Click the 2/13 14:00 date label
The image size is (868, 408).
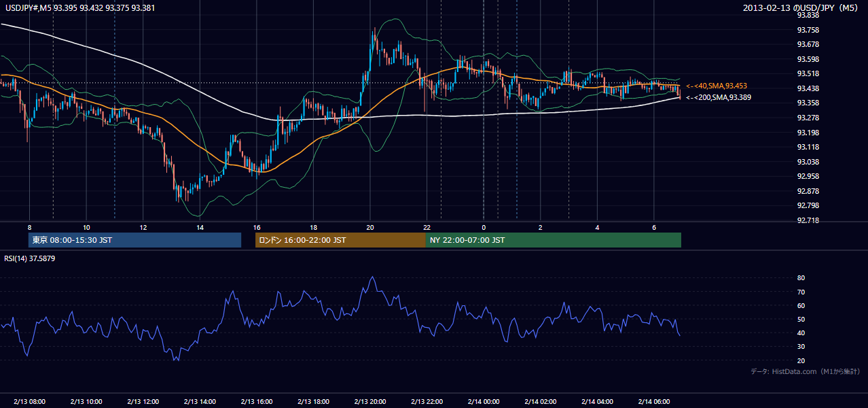[x=200, y=402]
